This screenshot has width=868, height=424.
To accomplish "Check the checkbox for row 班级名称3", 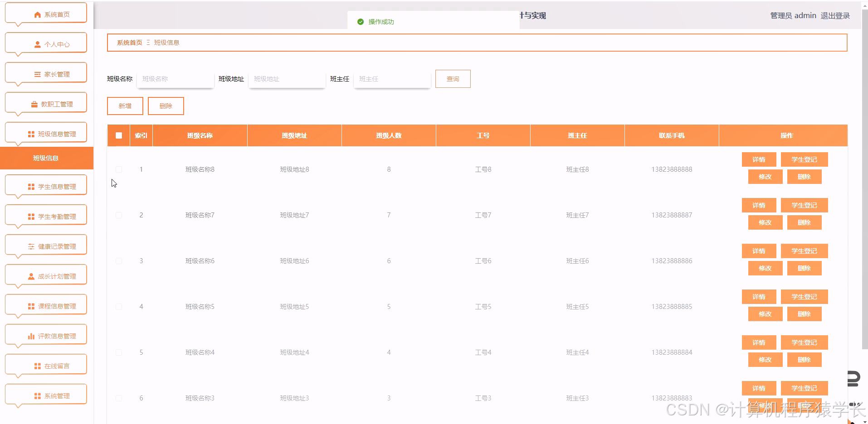I will tap(119, 398).
